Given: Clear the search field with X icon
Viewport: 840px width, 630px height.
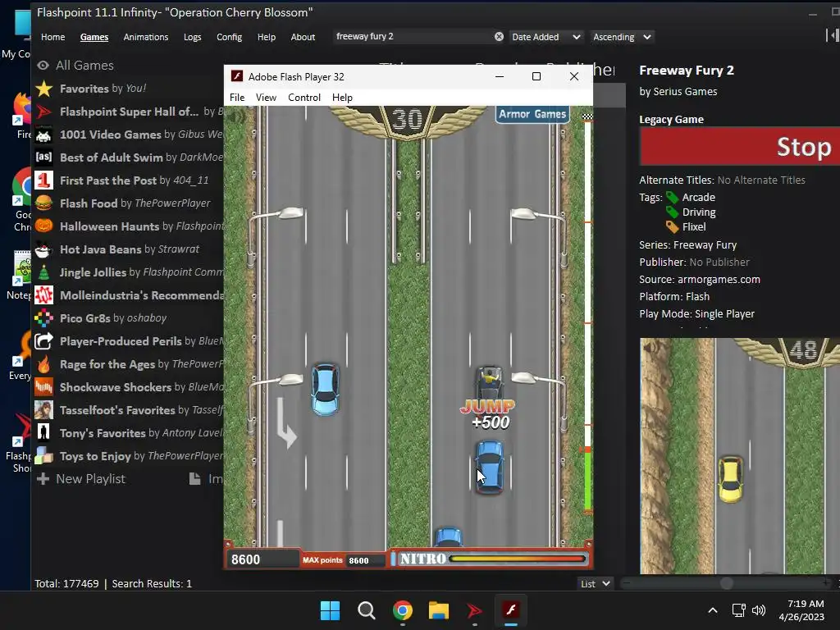Looking at the screenshot, I should [x=499, y=36].
